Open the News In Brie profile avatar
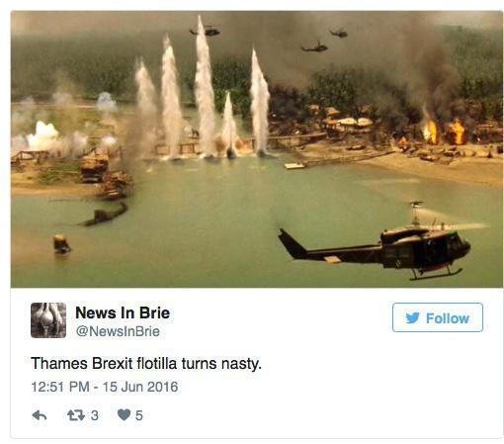The image size is (504, 444). coord(48,320)
